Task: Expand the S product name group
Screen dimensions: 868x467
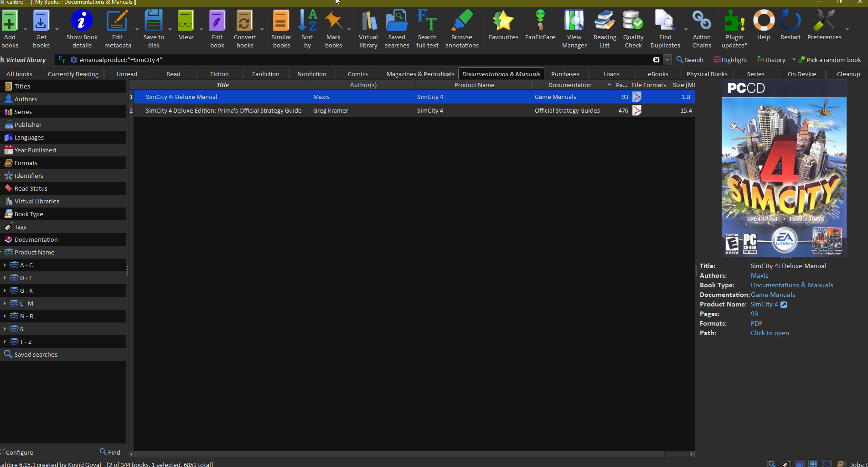Action: (5, 329)
